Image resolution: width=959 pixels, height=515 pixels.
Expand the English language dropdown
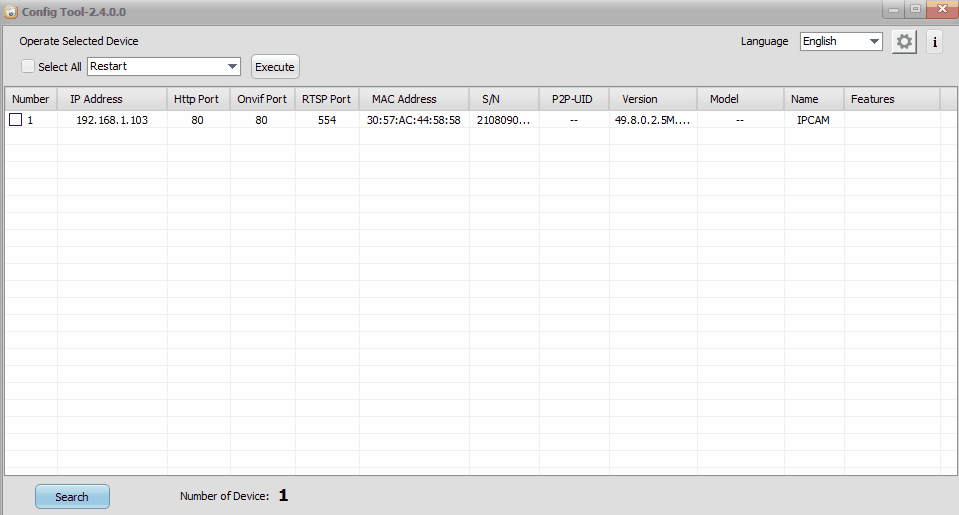pos(841,41)
